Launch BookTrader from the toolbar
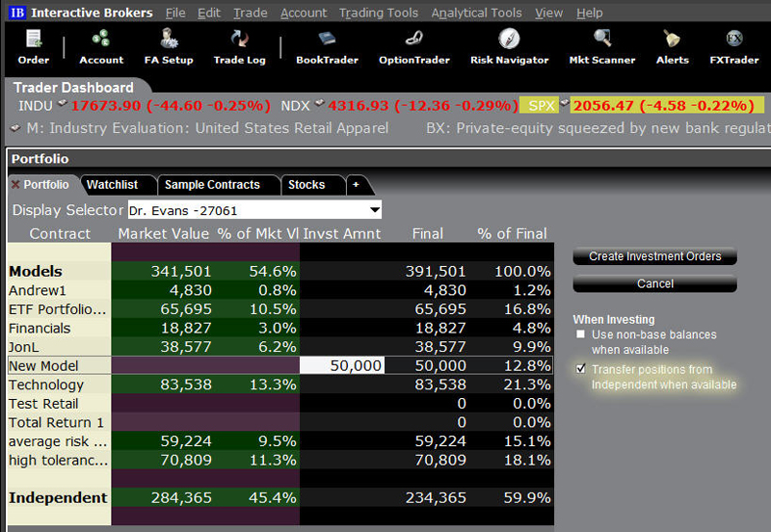The image size is (771, 532). [327, 47]
